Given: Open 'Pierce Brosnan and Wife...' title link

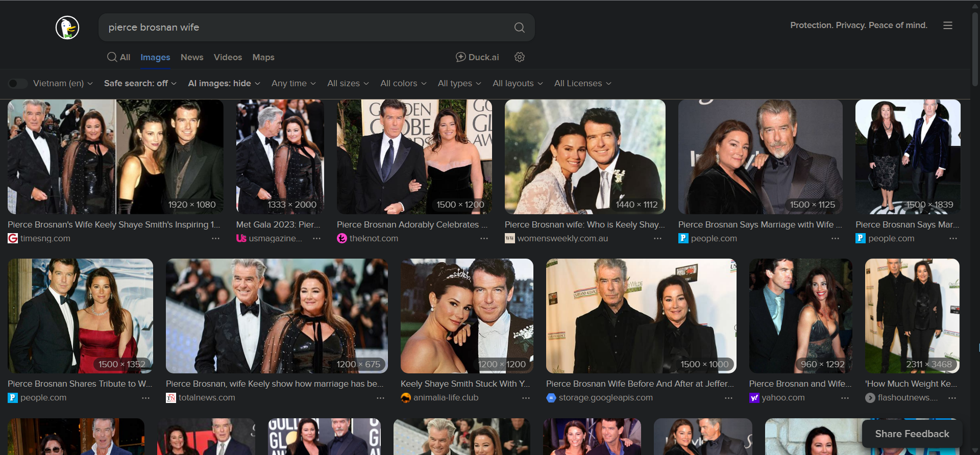Looking at the screenshot, I should 800,384.
